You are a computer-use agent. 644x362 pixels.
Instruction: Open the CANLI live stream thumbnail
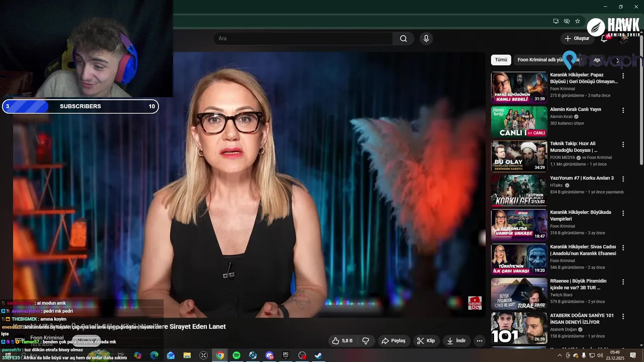[519, 122]
